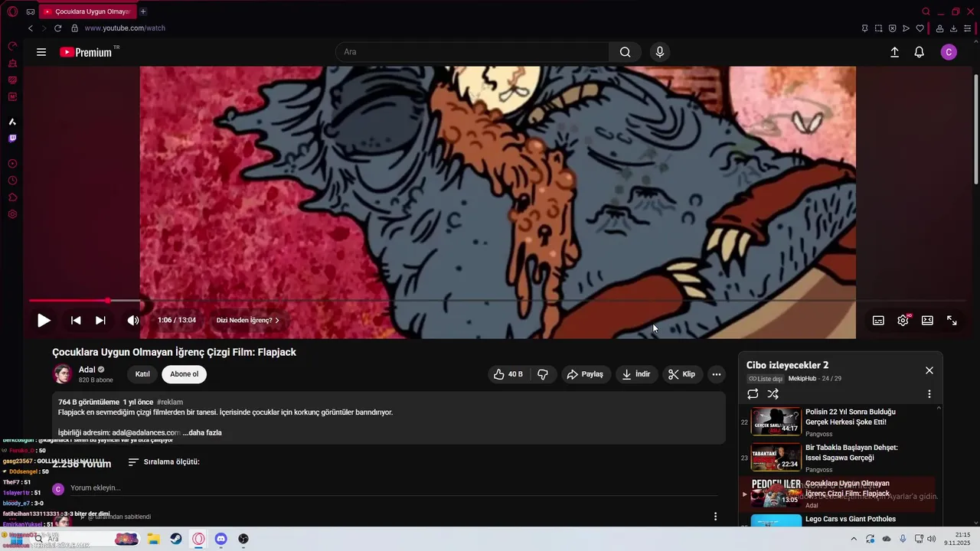Open the Sıralama ölçütü sort dropdown
Viewport: 980px width, 551px height.
(164, 462)
